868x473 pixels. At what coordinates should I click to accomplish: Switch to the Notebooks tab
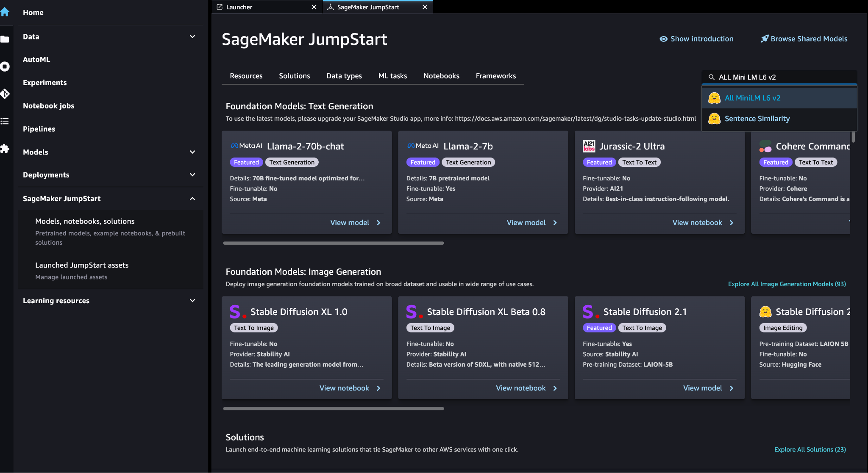tap(441, 76)
